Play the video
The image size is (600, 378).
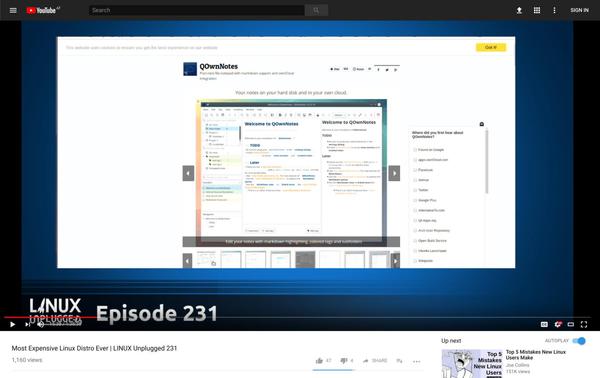12,324
